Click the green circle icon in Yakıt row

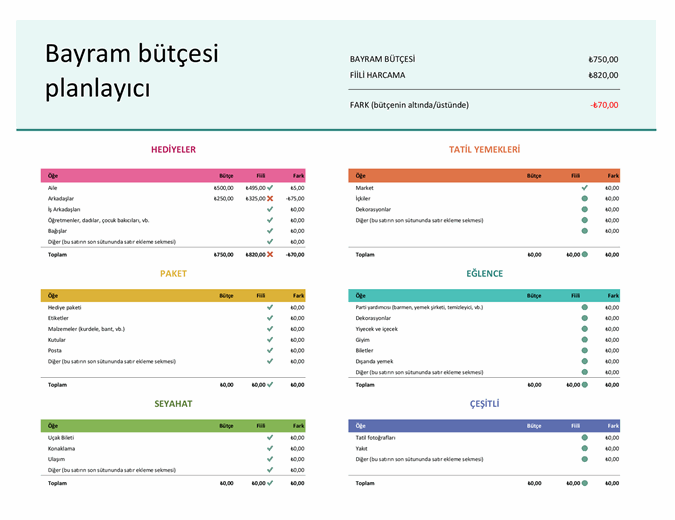(584, 448)
